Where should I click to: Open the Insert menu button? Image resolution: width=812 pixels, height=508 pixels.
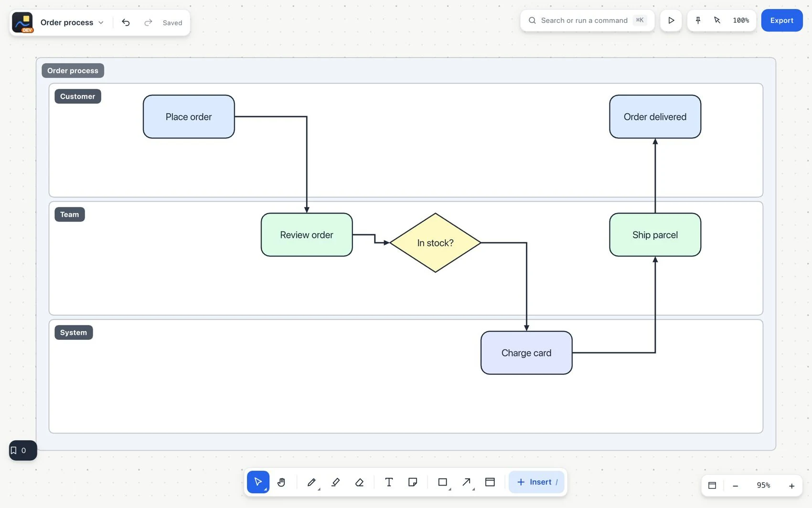(x=536, y=482)
